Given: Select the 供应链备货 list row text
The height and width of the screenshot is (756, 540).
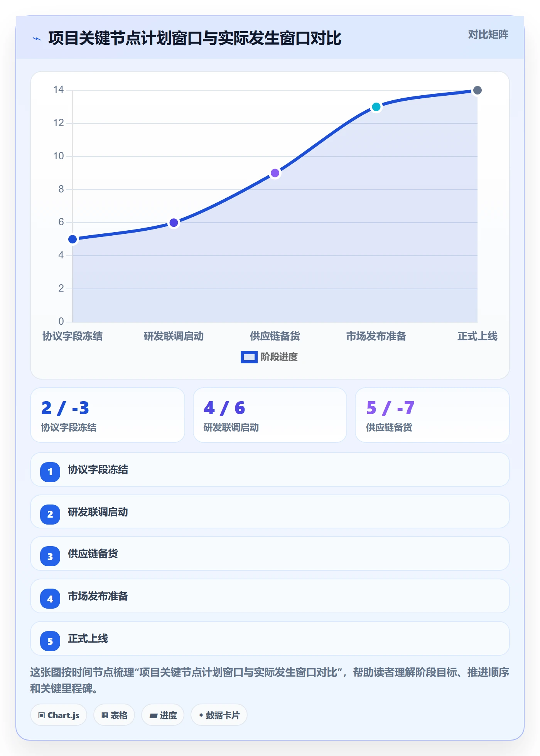Looking at the screenshot, I should (x=93, y=554).
